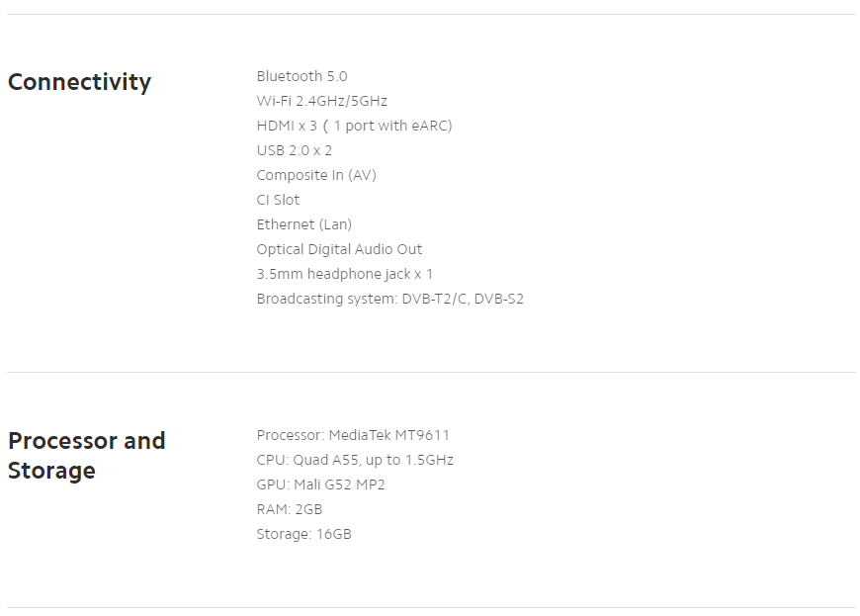Click the CPU: Quad A55 spec line

(x=355, y=460)
